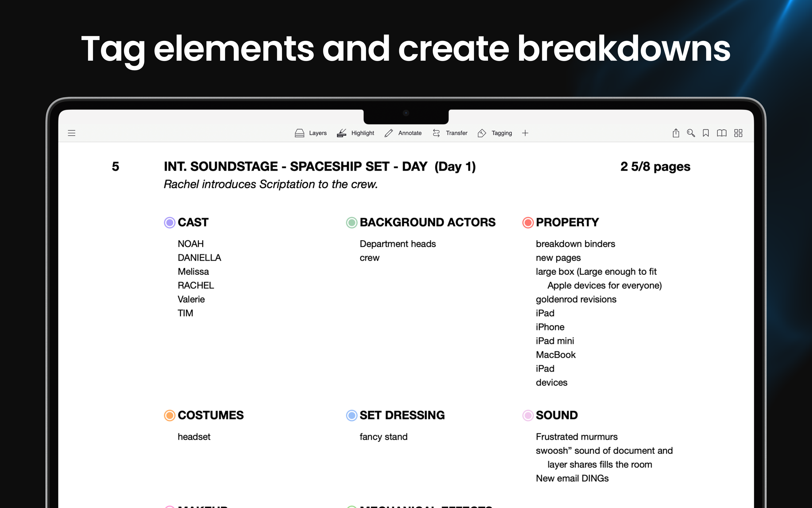Image resolution: width=812 pixels, height=508 pixels.
Task: Open the Share export icon
Action: coord(676,133)
